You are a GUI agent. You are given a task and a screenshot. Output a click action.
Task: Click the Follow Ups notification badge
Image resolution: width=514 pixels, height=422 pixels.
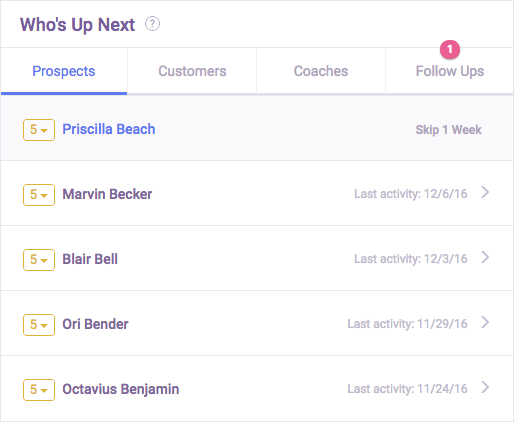click(x=450, y=49)
